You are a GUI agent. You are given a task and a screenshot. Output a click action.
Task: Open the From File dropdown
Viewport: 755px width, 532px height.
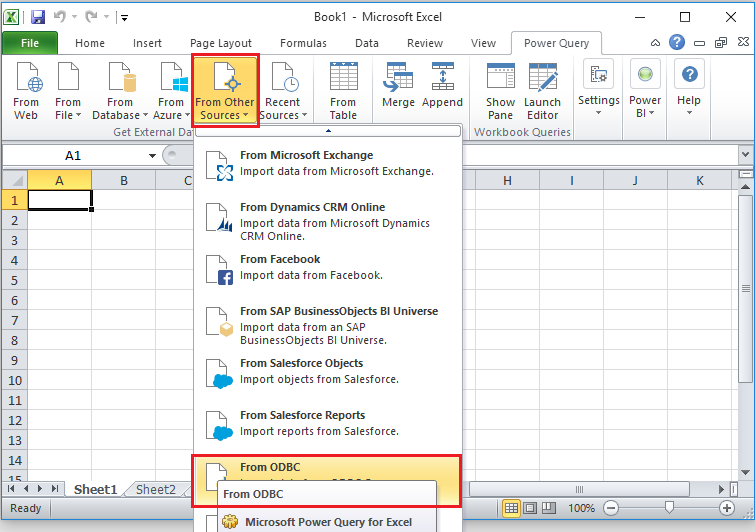pos(68,91)
